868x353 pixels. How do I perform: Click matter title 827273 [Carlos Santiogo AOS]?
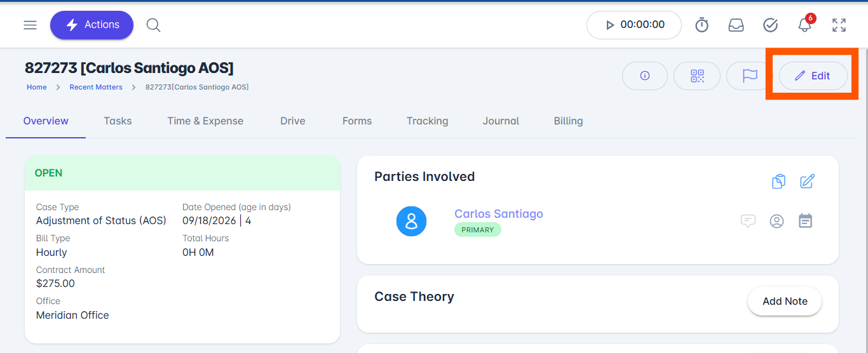click(129, 67)
